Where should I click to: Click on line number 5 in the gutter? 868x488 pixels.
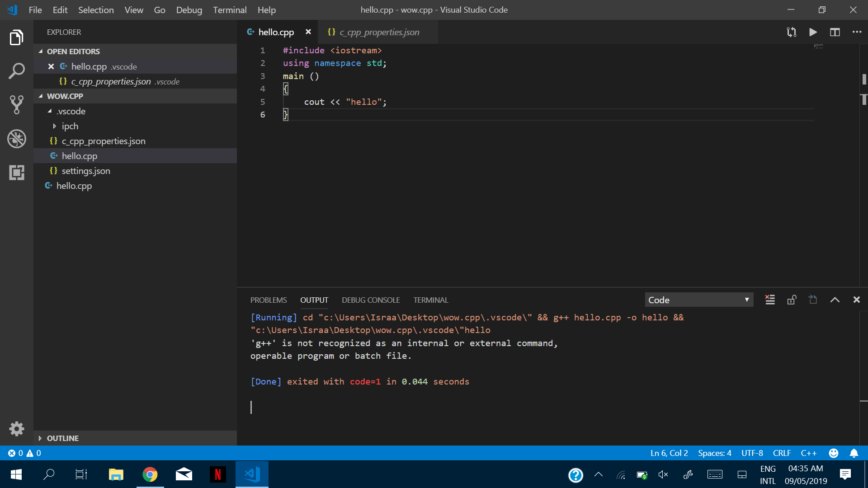pyautogui.click(x=263, y=102)
